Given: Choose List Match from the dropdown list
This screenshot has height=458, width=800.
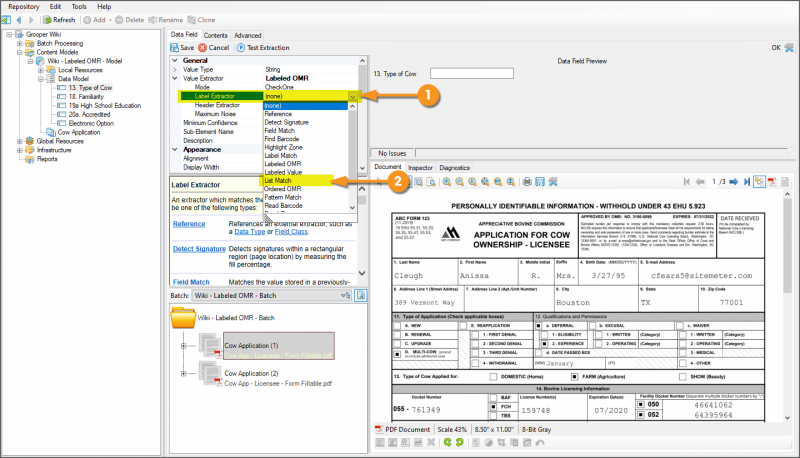Looking at the screenshot, I should [279, 180].
